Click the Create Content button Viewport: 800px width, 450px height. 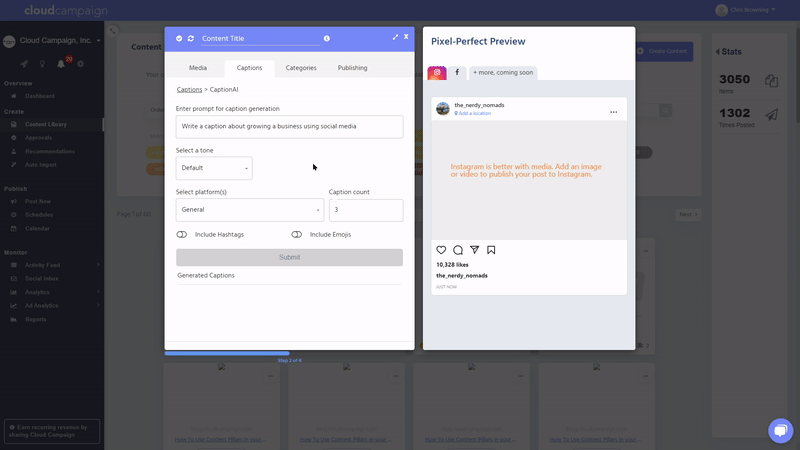(x=663, y=51)
